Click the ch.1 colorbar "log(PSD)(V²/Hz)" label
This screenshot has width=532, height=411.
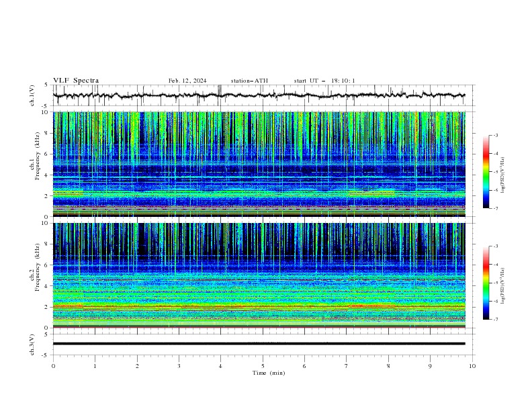click(502, 175)
